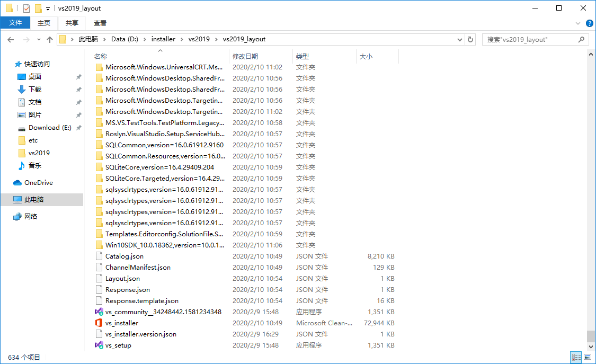Go up one folder level arrow

click(x=50, y=39)
